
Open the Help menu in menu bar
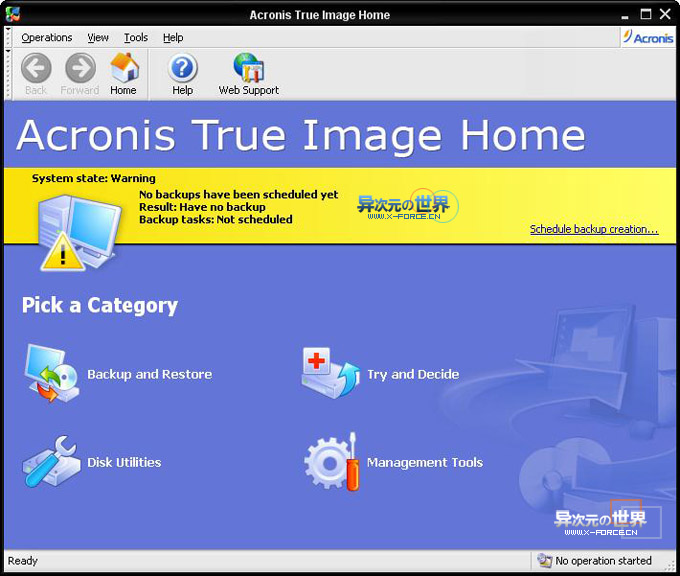point(173,37)
